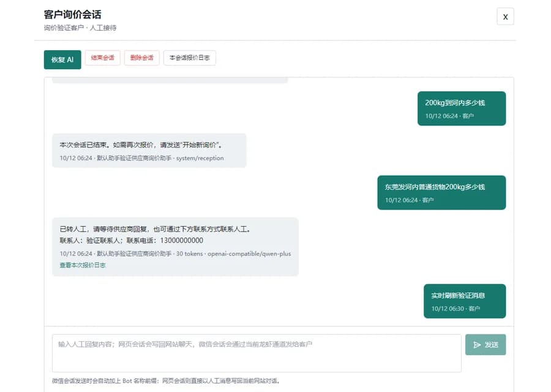The height and width of the screenshot is (392, 551).
Task: Click the 客户询价会话 dialog title
Action: [72, 15]
